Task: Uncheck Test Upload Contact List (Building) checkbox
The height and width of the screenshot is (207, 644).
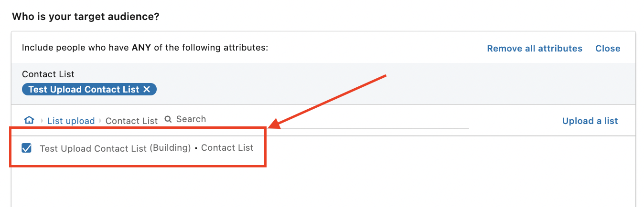Action: click(x=27, y=148)
